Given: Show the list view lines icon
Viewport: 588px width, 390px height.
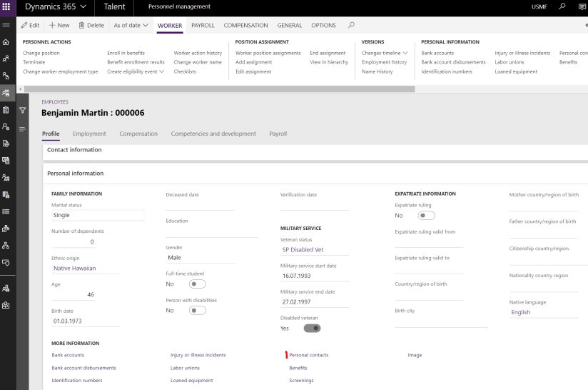Looking at the screenshot, I should point(23,129).
